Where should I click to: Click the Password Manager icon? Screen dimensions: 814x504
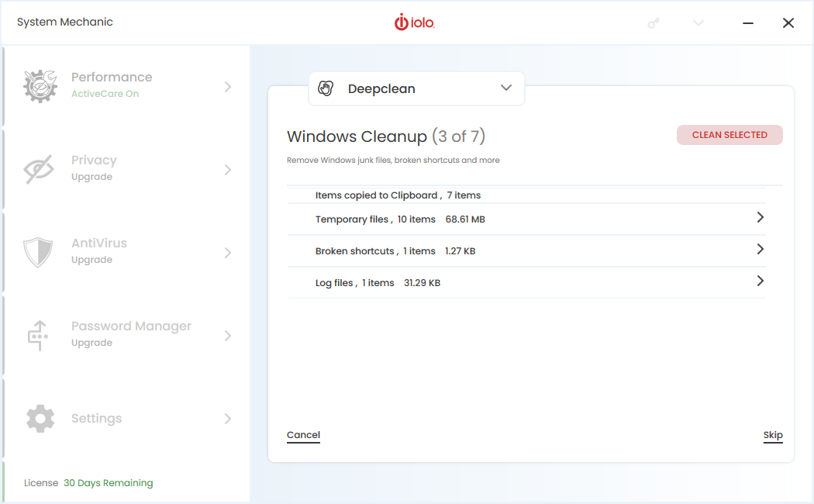coord(38,335)
